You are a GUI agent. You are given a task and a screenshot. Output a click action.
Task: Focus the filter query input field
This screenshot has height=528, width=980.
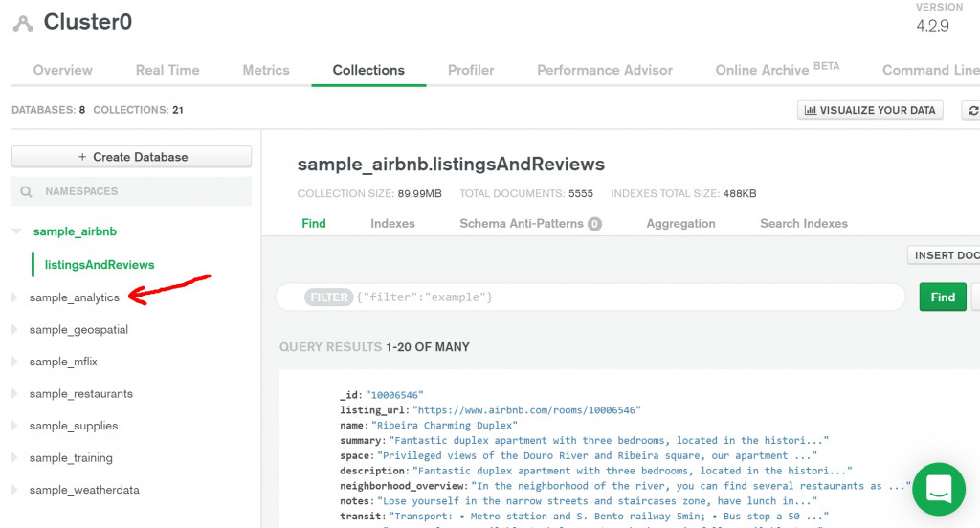(622, 297)
